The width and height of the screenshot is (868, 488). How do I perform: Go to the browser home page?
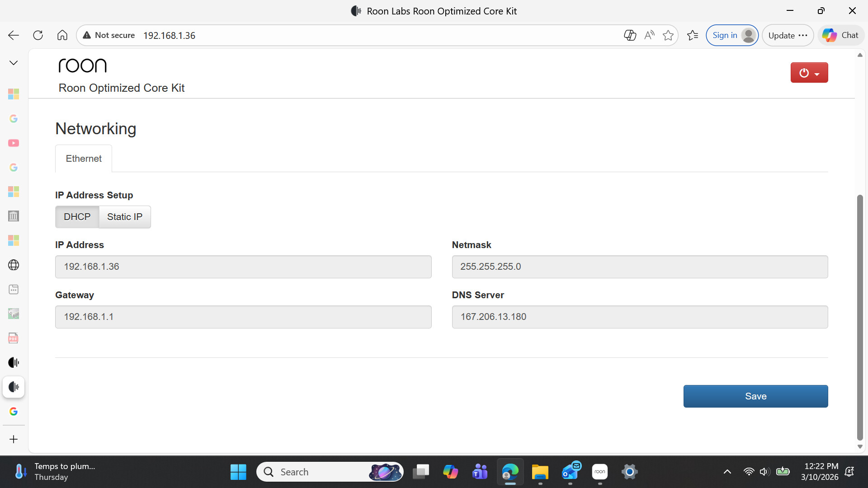[x=62, y=35]
